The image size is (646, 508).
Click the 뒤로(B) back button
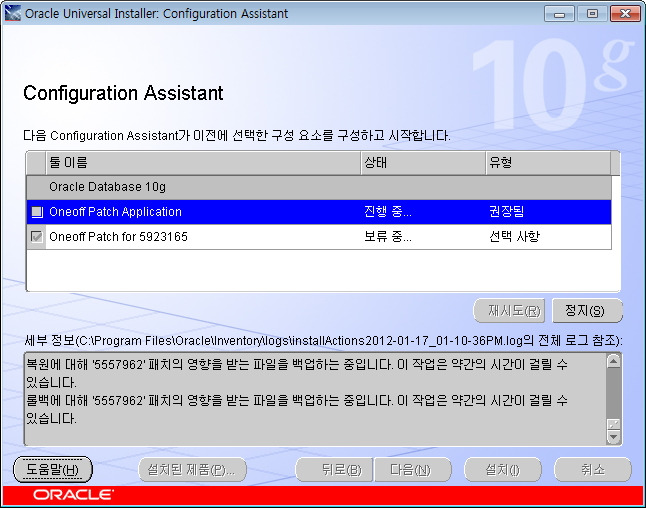pos(335,469)
